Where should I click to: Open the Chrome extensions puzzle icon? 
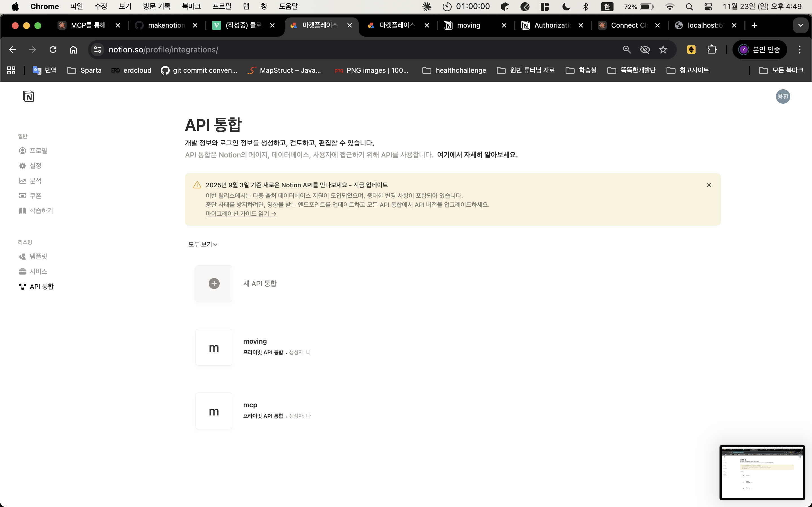tap(712, 50)
